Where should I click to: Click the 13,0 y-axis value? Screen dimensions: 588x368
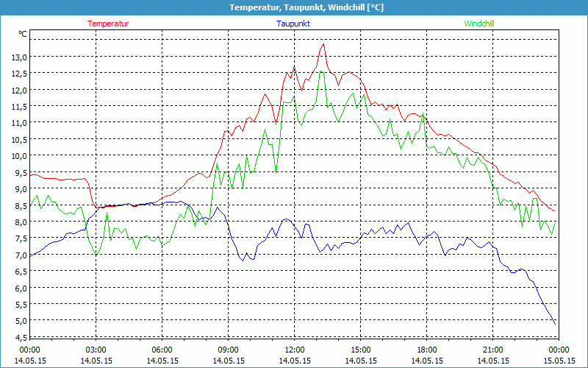tap(19, 57)
